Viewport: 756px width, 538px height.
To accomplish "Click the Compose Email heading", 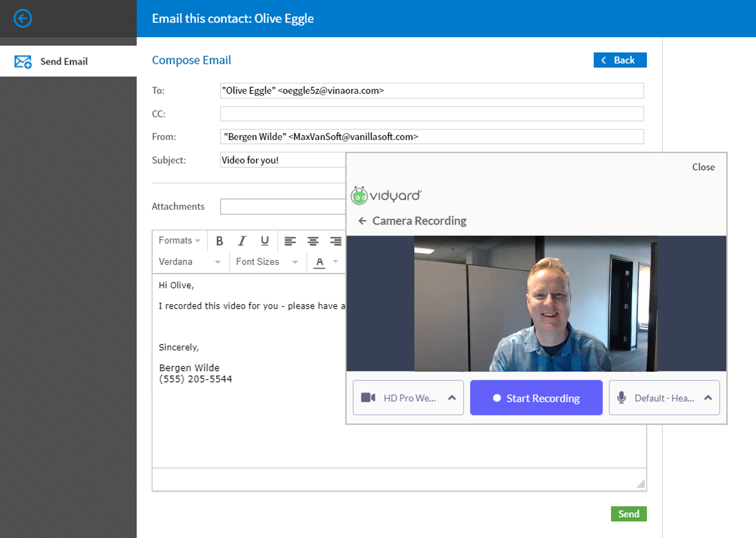I will click(191, 60).
